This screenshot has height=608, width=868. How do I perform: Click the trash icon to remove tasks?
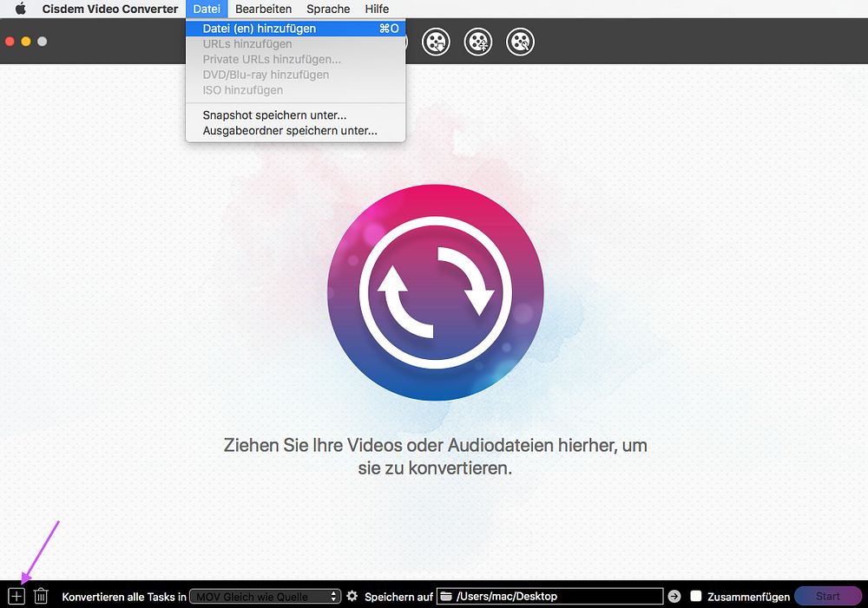pos(41,596)
